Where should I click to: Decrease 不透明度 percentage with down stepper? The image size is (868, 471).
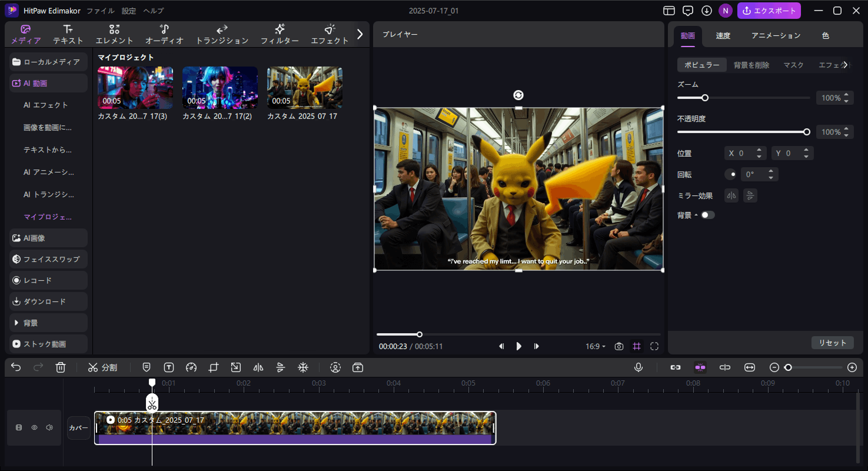click(846, 135)
